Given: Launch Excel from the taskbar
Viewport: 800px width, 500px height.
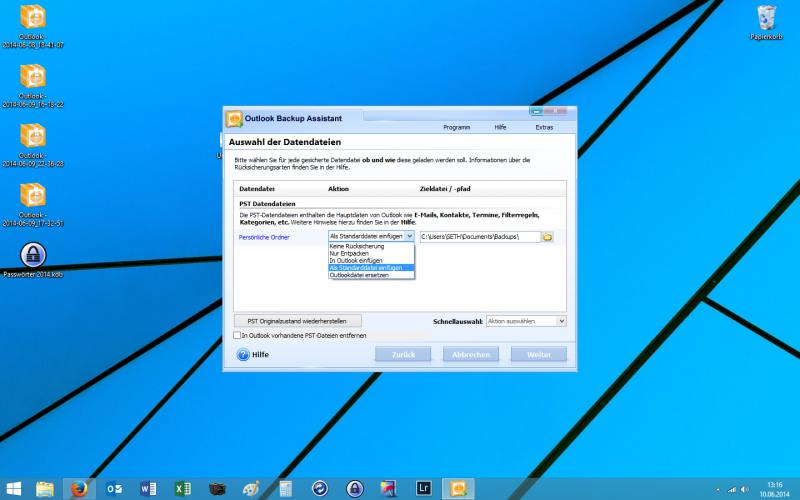Looking at the screenshot, I should pyautogui.click(x=183, y=489).
